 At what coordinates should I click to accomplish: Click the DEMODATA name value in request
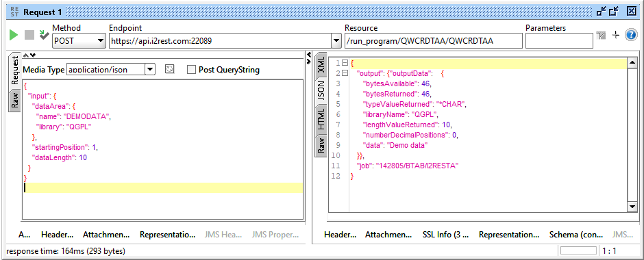86,116
